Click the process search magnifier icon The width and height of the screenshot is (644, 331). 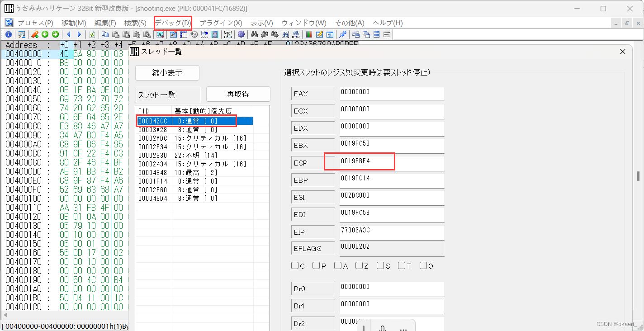pyautogui.click(x=21, y=34)
